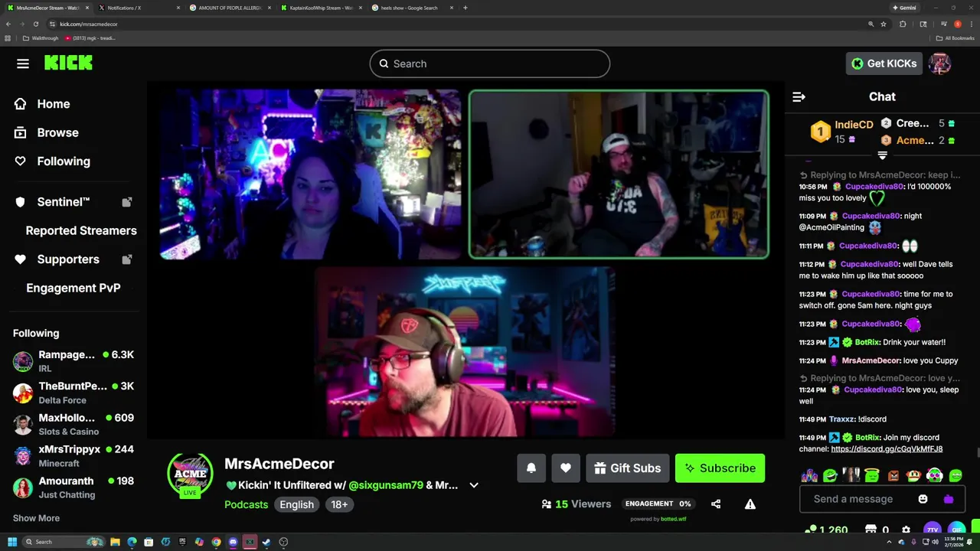This screenshot has width=980, height=551.
Task: Share the stream icon
Action: point(716,504)
